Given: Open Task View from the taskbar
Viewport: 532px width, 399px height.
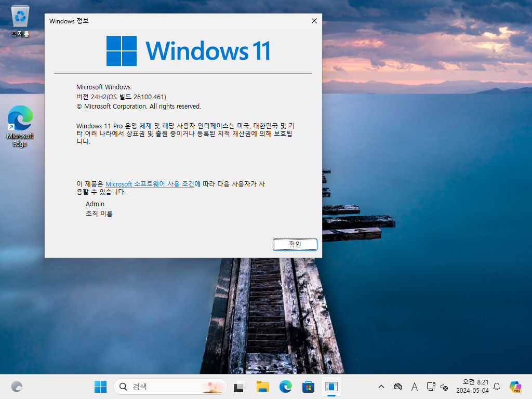Looking at the screenshot, I should 240,387.
